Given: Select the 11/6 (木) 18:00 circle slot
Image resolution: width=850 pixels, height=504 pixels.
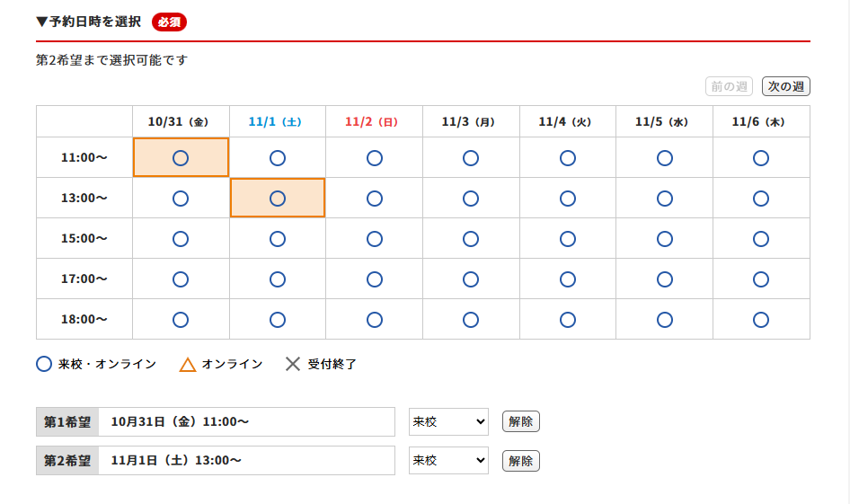Looking at the screenshot, I should click(761, 320).
